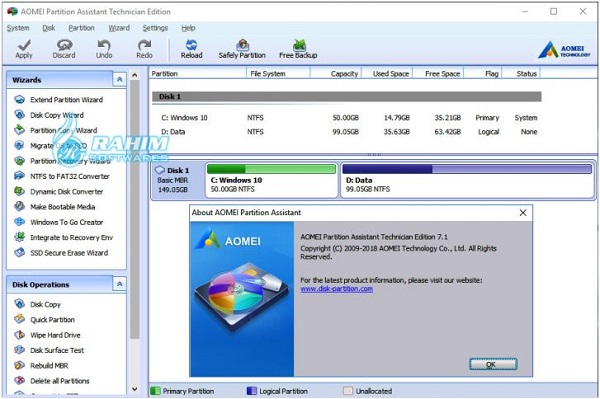Collapse the Wizards panel
The height and width of the screenshot is (399, 600).
[119, 80]
